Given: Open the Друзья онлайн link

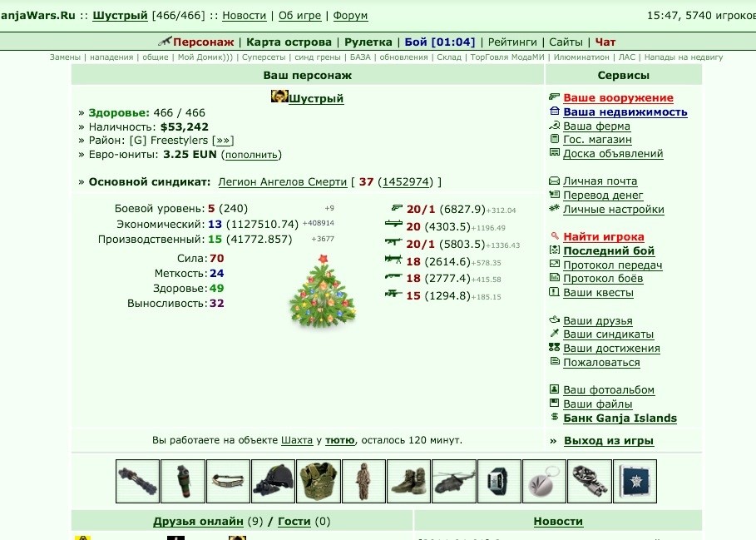Looking at the screenshot, I should 198,521.
